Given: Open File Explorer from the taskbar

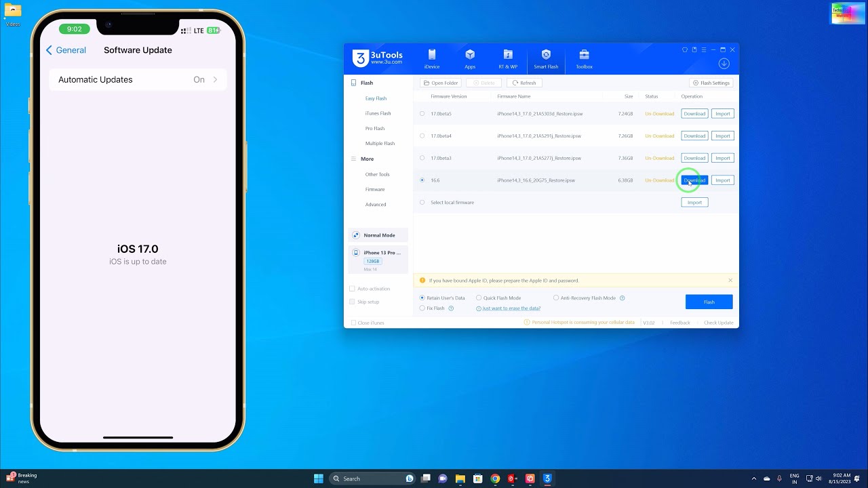Looking at the screenshot, I should 460,479.
